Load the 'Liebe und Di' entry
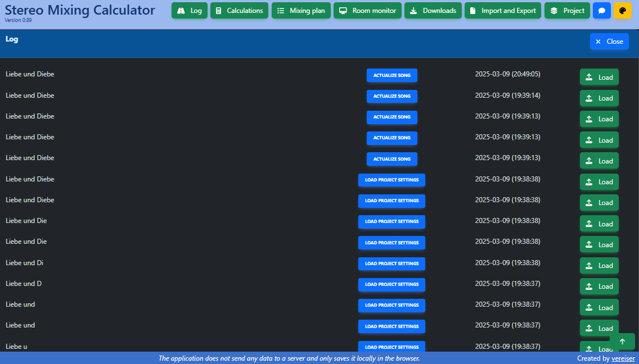639x364 pixels. pos(599,266)
